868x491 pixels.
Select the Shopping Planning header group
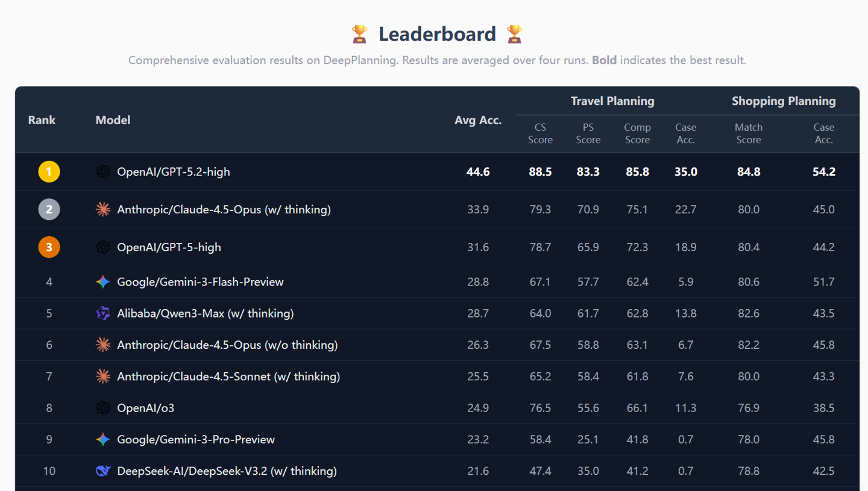[x=784, y=101]
